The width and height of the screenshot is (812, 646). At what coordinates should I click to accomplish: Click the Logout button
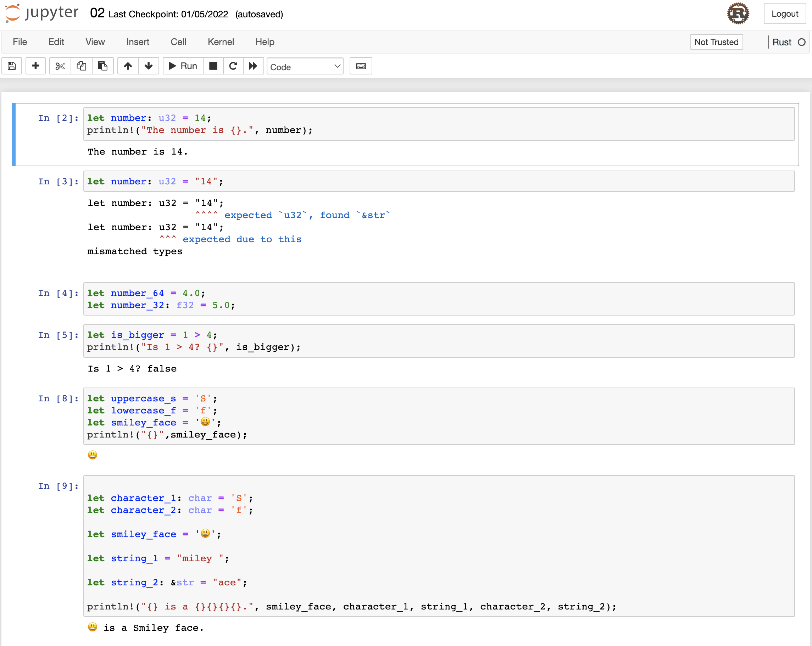(x=784, y=13)
